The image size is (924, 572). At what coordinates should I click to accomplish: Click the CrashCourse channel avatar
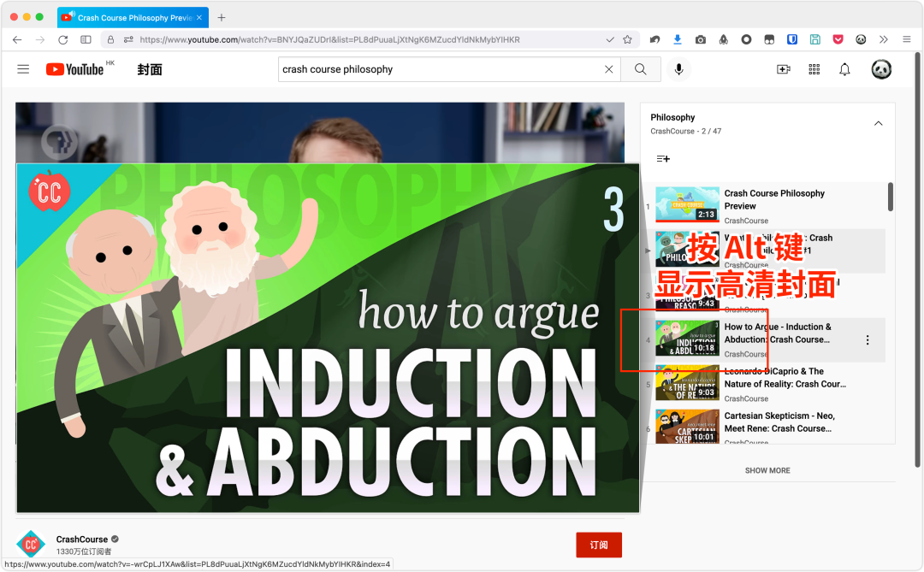pos(31,545)
